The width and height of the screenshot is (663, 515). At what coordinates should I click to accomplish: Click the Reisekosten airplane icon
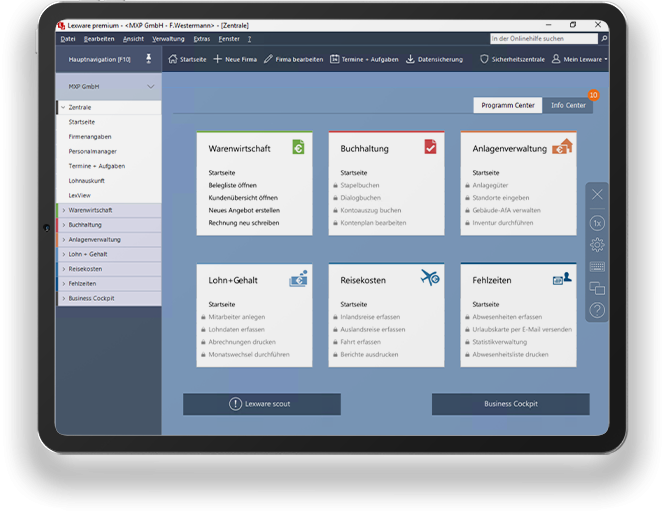(430, 277)
